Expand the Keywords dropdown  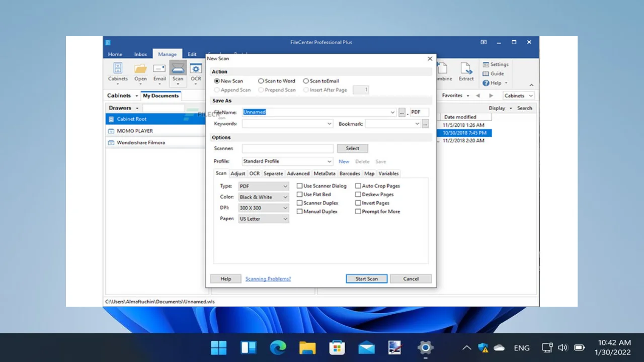[x=330, y=124]
